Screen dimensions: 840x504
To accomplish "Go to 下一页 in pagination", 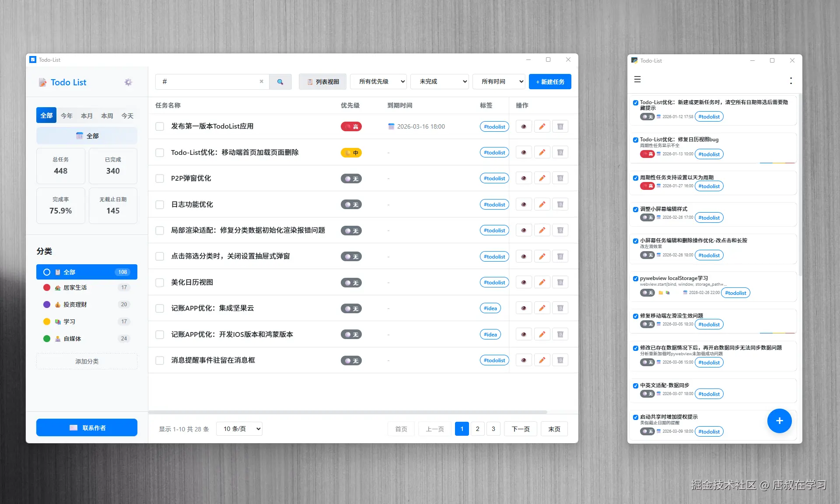I will tap(520, 429).
